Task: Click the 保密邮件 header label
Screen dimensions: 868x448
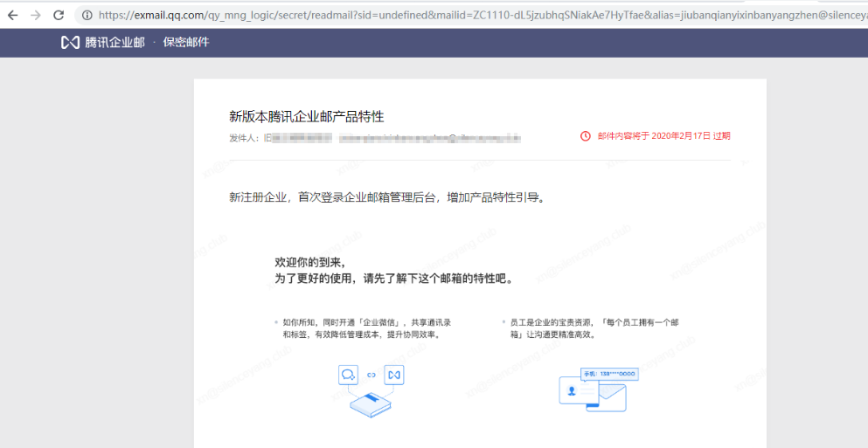Action: (186, 42)
